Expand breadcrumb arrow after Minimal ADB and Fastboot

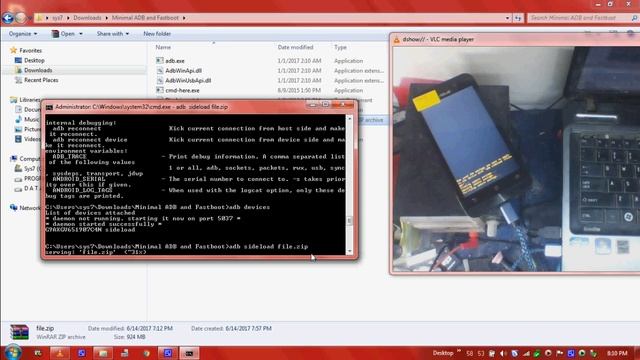[184, 18]
